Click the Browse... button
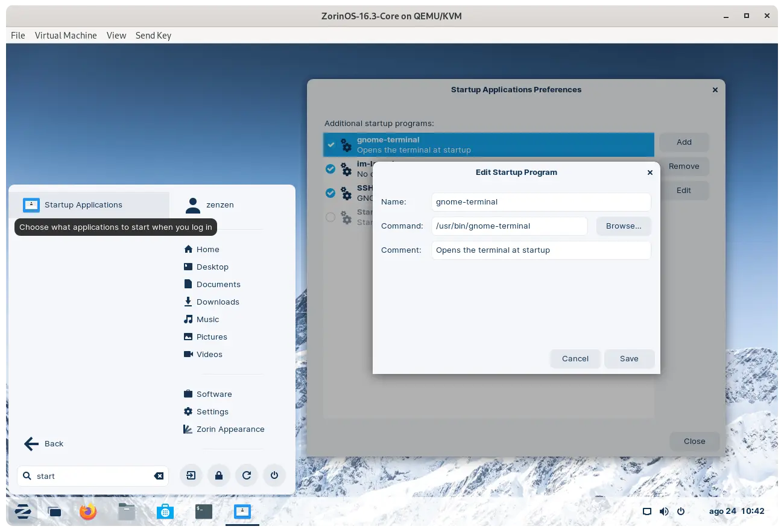This screenshot has width=784, height=532. click(624, 226)
